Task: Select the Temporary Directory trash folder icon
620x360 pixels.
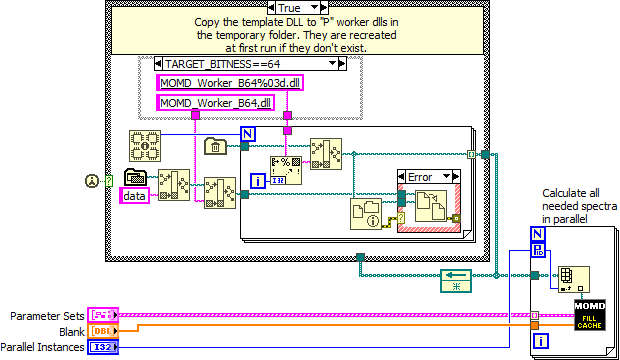Action: [x=215, y=146]
